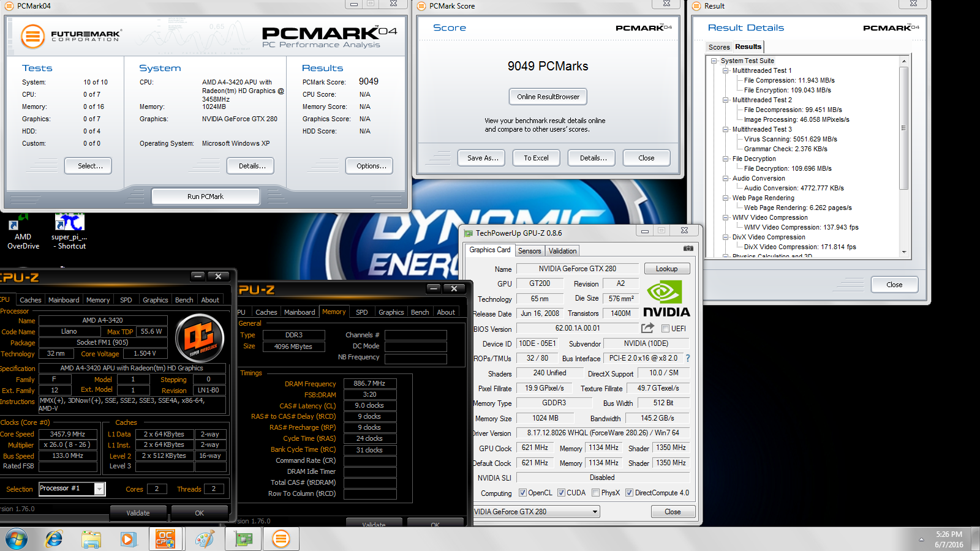Click the PCMark04 main window title icon
This screenshot has height=551, width=980.
click(x=9, y=6)
